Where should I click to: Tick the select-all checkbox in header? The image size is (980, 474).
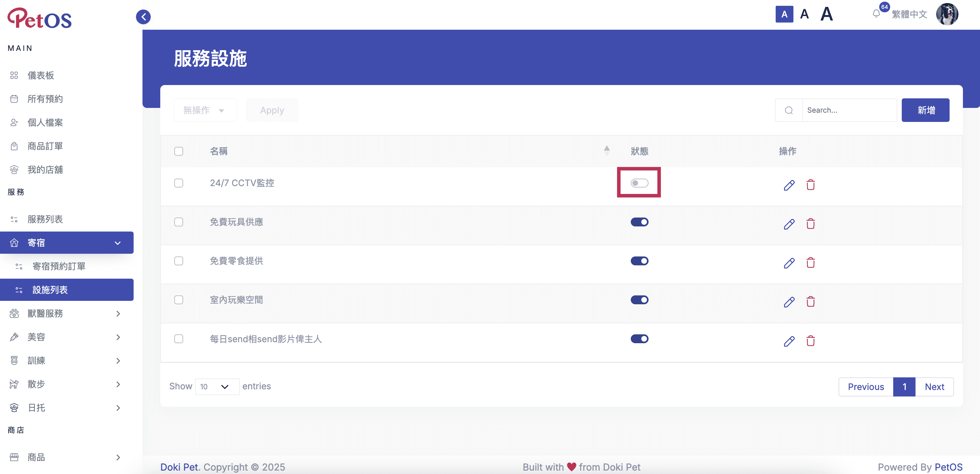point(178,151)
